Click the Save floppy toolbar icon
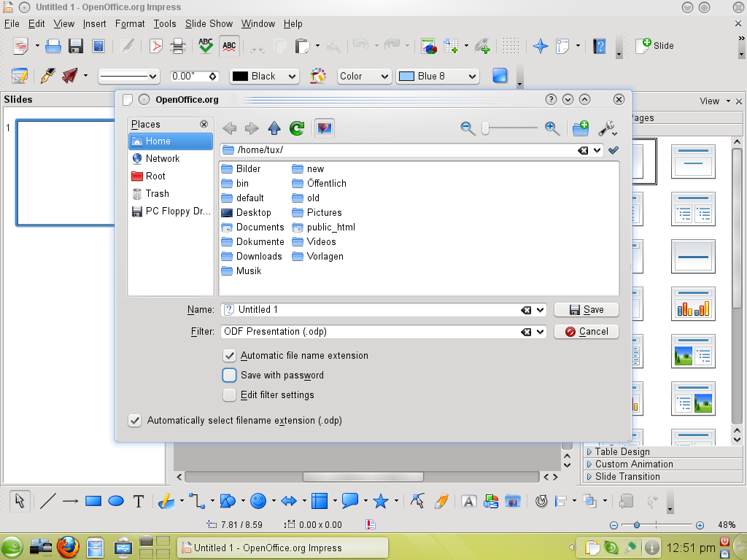The height and width of the screenshot is (560, 747). pyautogui.click(x=76, y=46)
